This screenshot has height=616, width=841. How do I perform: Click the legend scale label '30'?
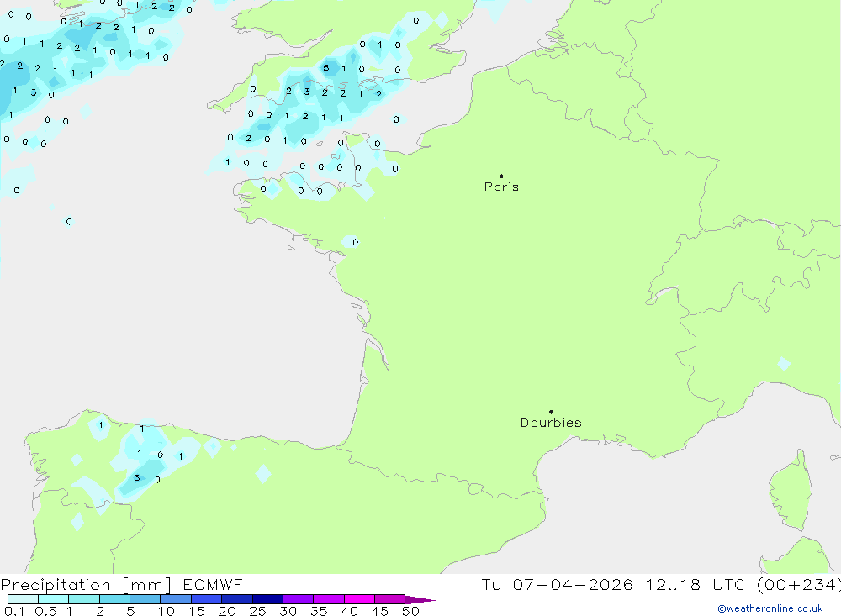(x=288, y=611)
